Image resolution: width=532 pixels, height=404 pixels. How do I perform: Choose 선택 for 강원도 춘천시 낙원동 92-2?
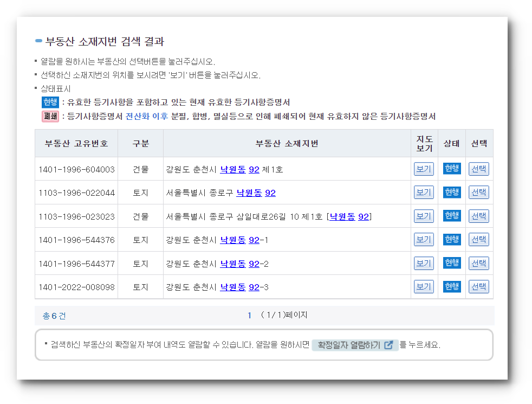(x=478, y=263)
